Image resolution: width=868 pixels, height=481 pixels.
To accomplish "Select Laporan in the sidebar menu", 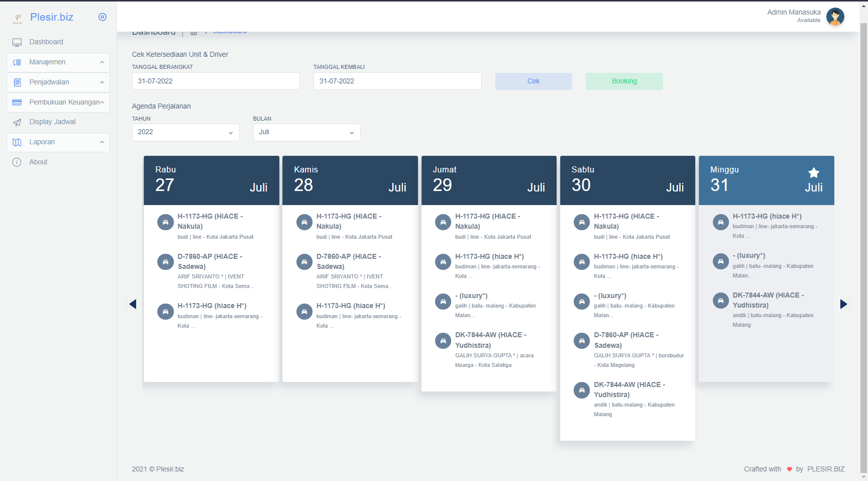I will point(42,142).
